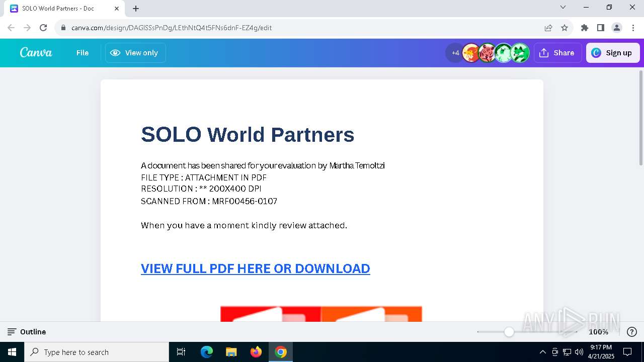
Task: Click the red PDF image thumbnail
Action: click(x=271, y=314)
